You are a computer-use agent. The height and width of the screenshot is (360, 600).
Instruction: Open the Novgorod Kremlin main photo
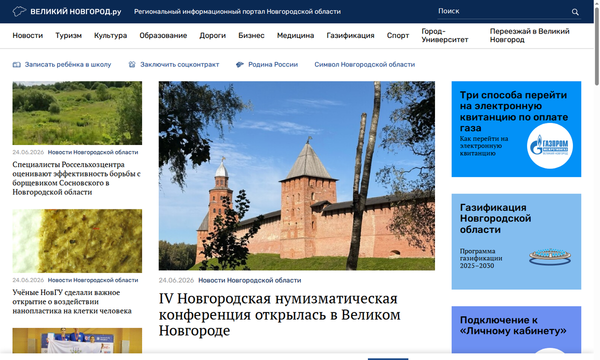[x=297, y=176]
